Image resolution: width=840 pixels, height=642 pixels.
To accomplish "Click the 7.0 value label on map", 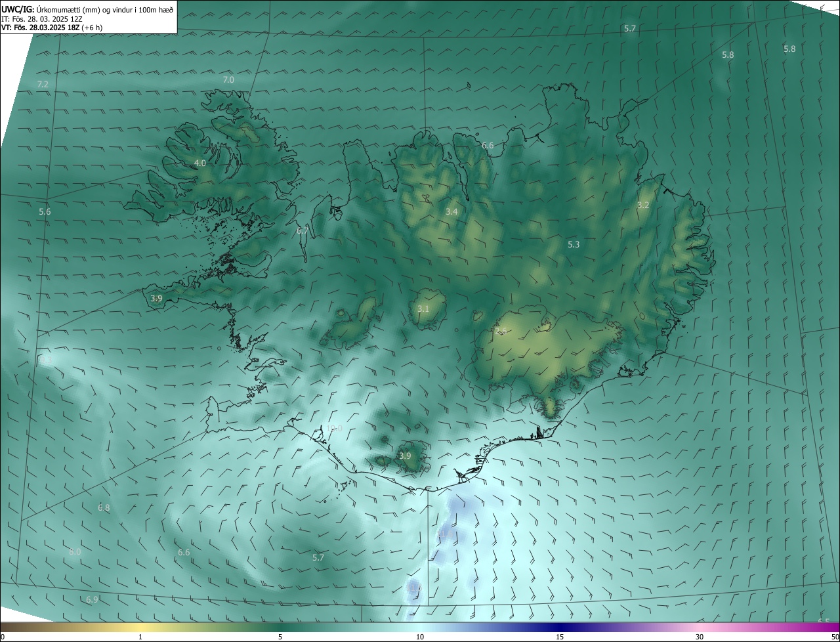I will (x=228, y=79).
